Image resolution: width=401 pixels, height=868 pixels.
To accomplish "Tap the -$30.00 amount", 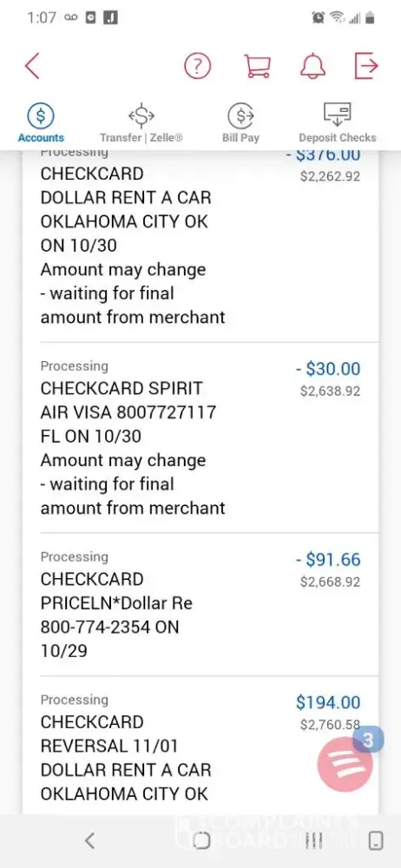I will point(328,369).
